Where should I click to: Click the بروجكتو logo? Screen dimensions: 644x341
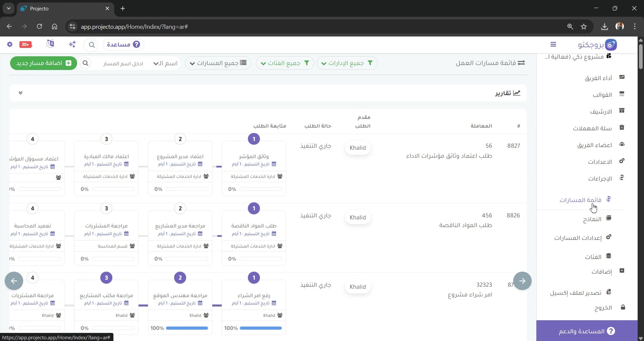pos(597,44)
